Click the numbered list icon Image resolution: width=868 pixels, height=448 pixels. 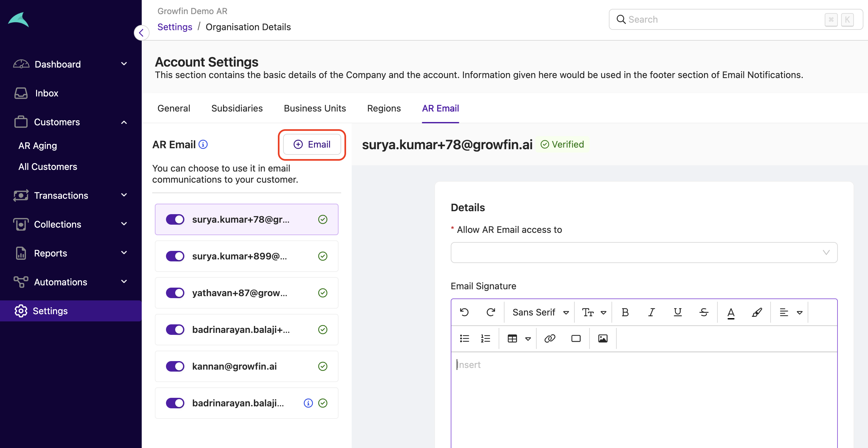coord(485,338)
